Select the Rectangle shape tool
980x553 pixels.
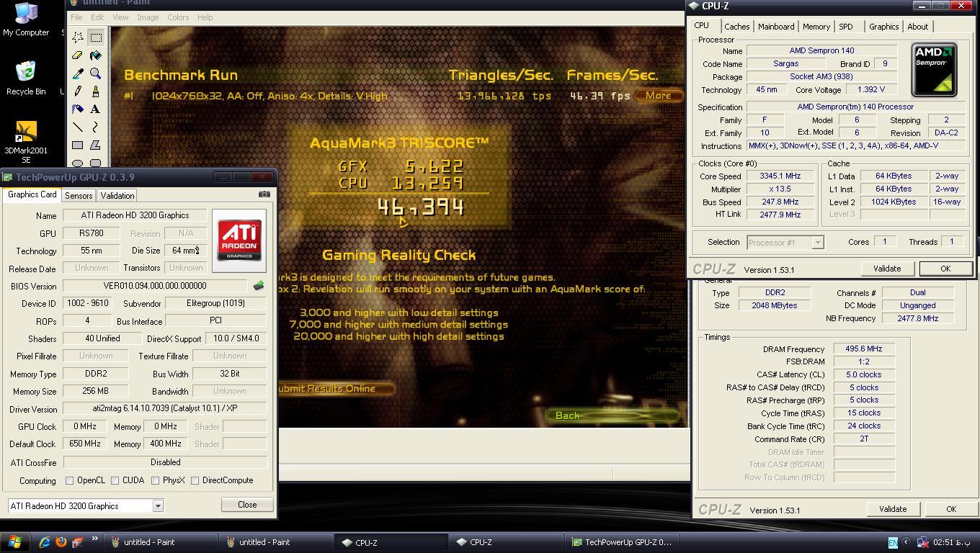tap(78, 145)
